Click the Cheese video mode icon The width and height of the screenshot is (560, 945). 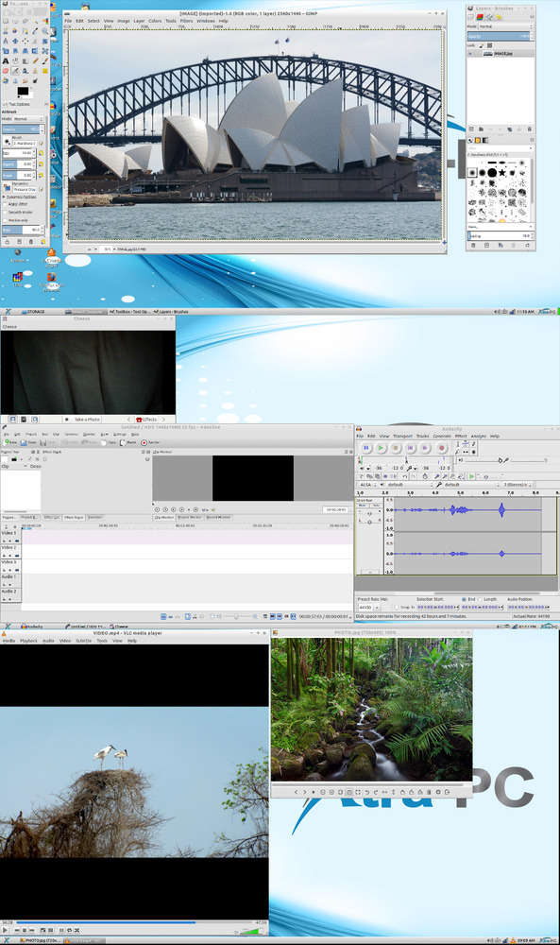pyautogui.click(x=25, y=419)
